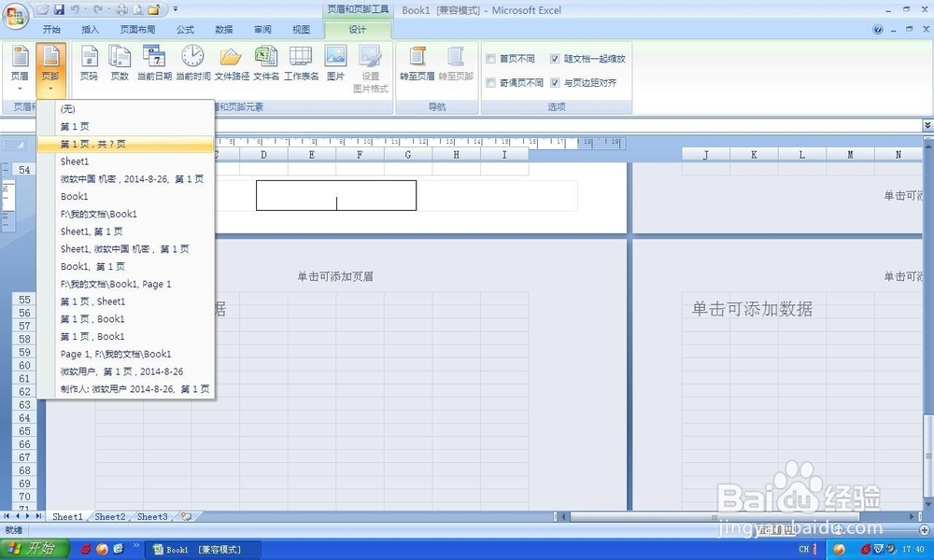Choose '第 1 页' footer preset
Image resolution: width=934 pixels, height=560 pixels.
126,127
